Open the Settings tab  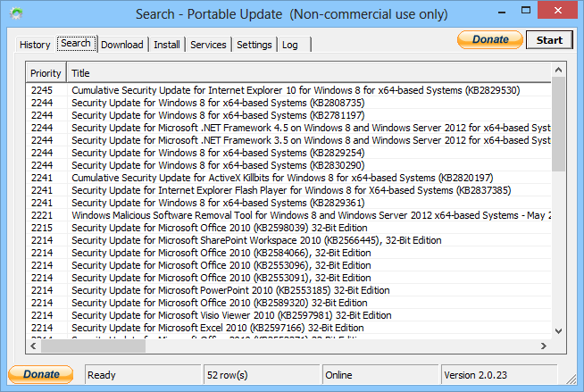click(254, 45)
